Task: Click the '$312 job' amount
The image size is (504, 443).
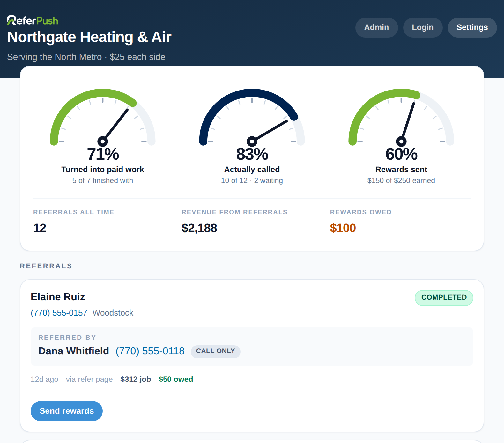Action: [x=136, y=379]
